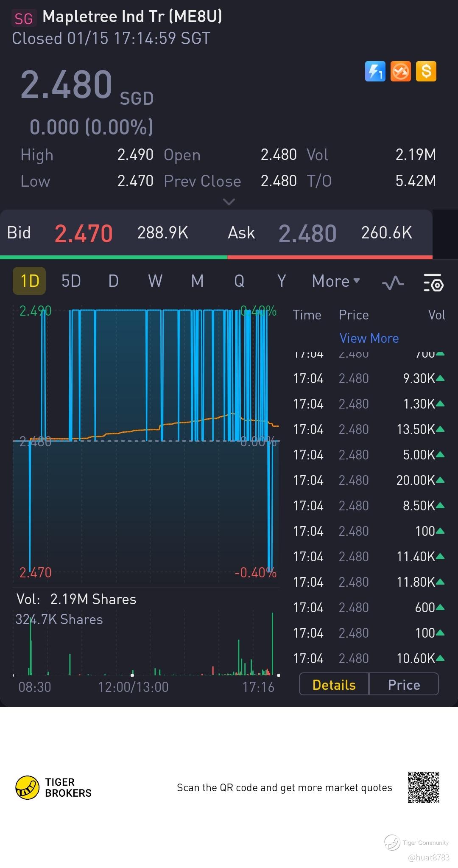
Task: Tap the green-red bid/ask ratio bar
Action: 216,257
